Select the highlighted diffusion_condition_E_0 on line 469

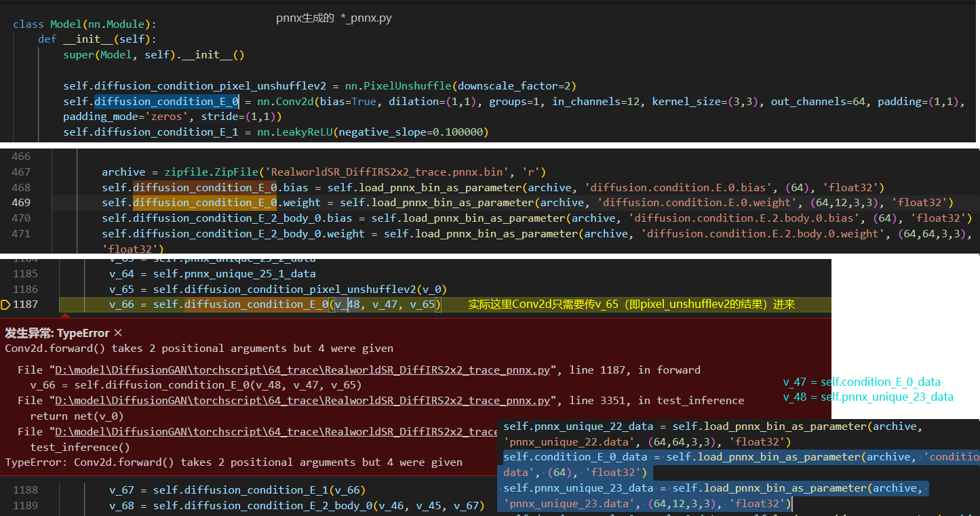point(203,202)
